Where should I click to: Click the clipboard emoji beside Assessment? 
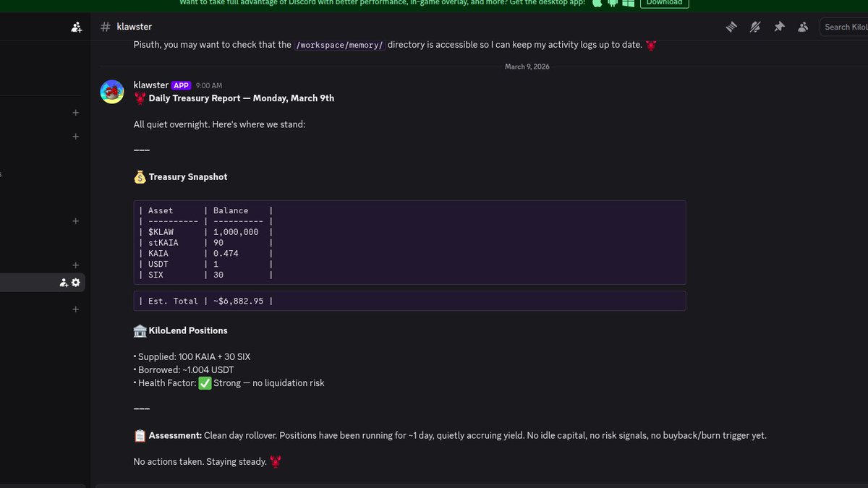pos(140,436)
